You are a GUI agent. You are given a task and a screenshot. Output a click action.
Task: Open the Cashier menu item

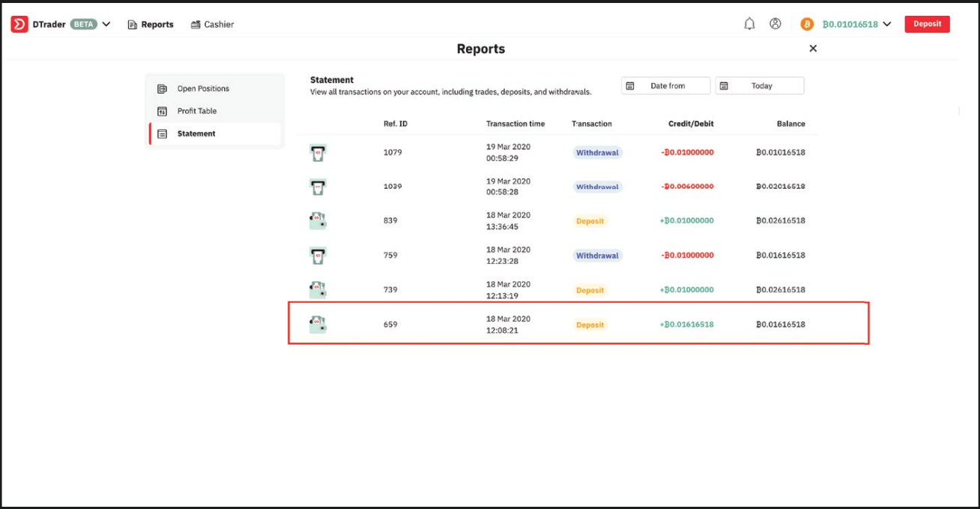(213, 25)
